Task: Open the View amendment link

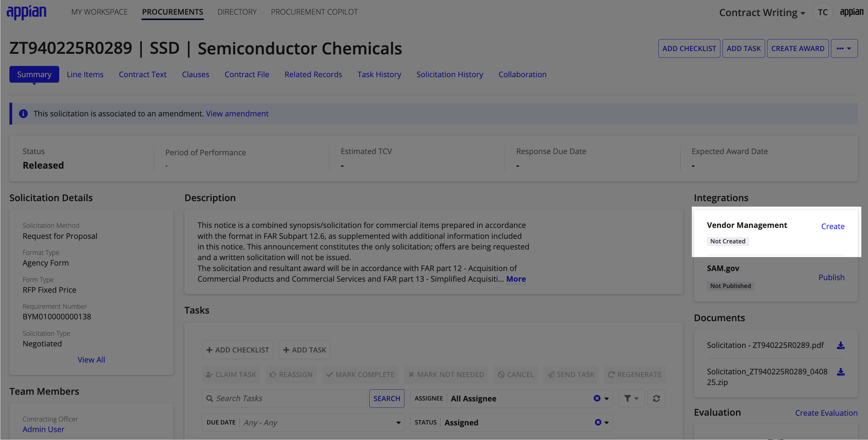Action: (237, 114)
